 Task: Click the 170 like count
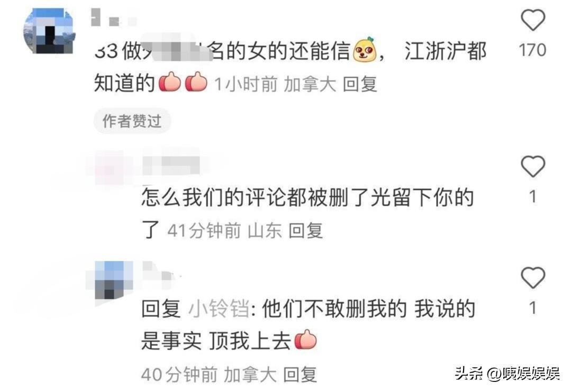tap(532, 50)
